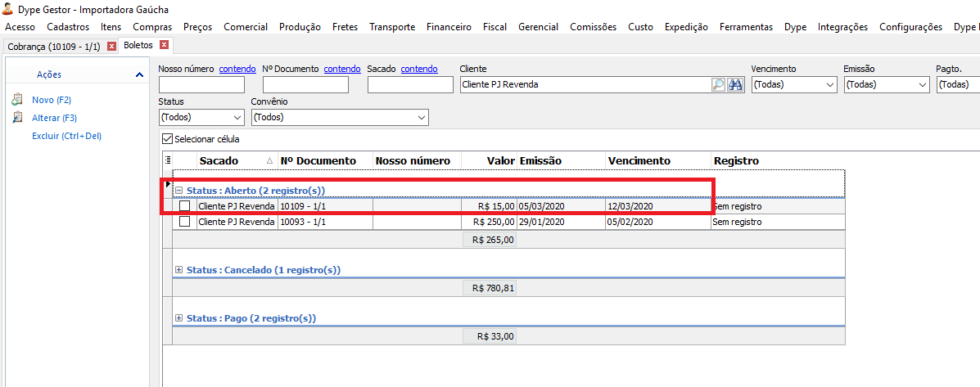Open the Cadastros menu
980x387 pixels.
(68, 27)
